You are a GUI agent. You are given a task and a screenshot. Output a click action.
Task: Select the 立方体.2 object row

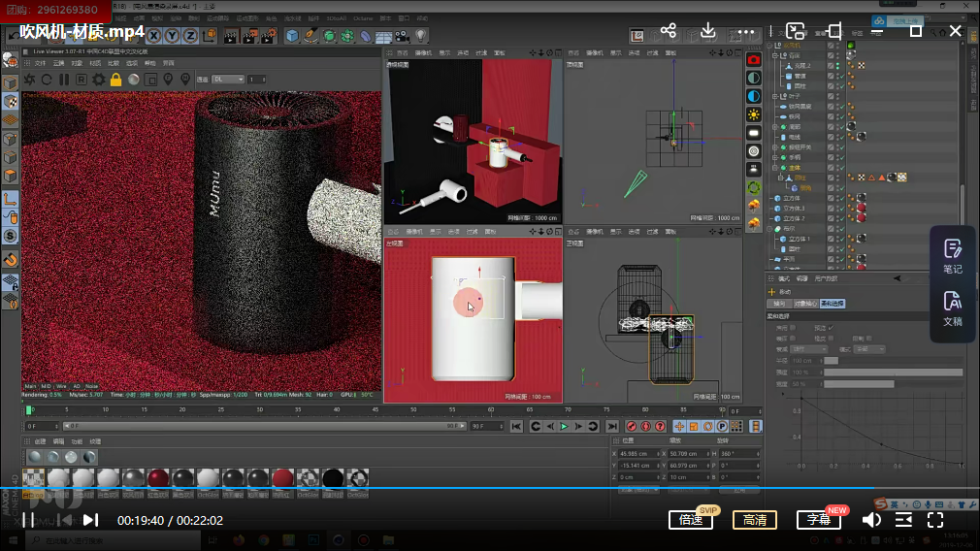pyautogui.click(x=795, y=218)
